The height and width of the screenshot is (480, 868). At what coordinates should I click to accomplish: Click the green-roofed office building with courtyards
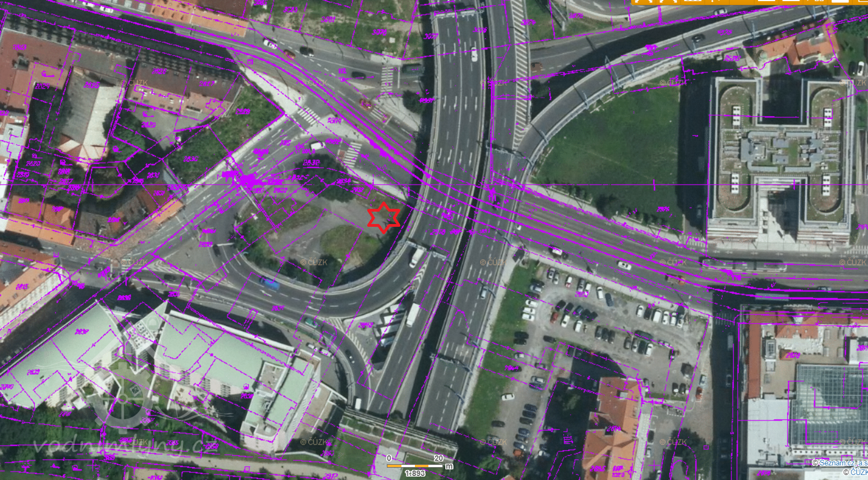click(780, 160)
